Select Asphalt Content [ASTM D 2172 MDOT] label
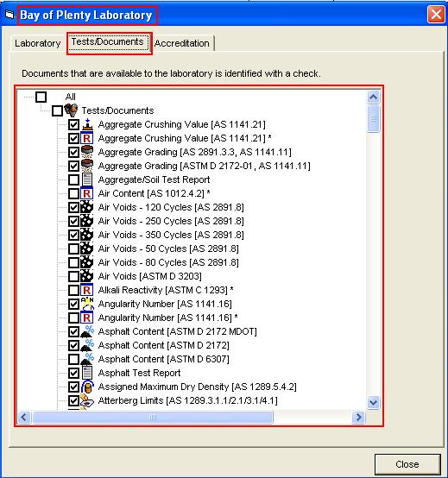Viewport: 448px width, 478px height. [x=178, y=331]
